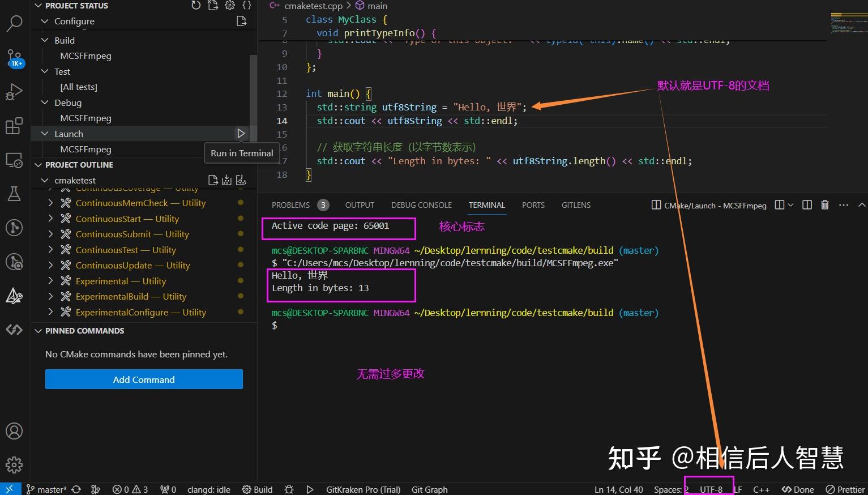
Task: Switch to the OUTPUT tab
Action: click(359, 205)
